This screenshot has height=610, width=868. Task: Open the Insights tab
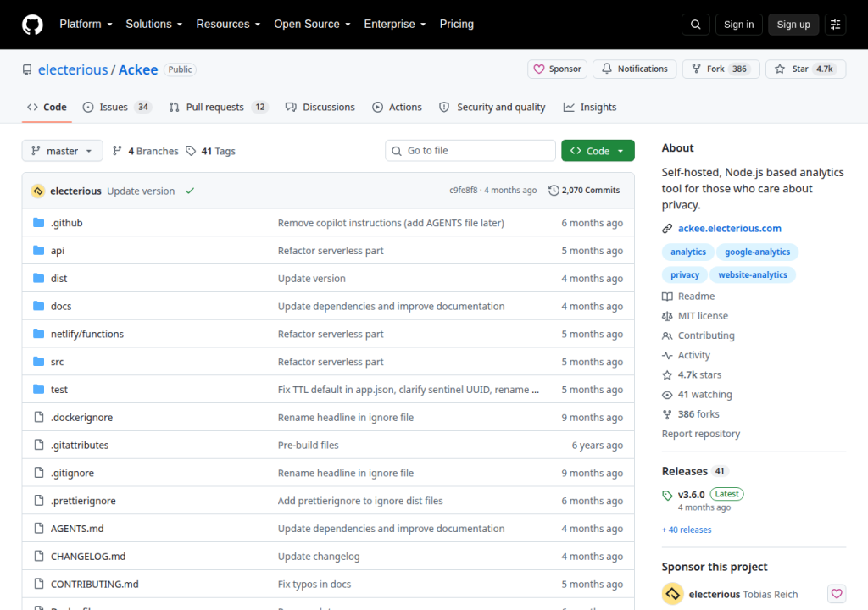point(590,107)
